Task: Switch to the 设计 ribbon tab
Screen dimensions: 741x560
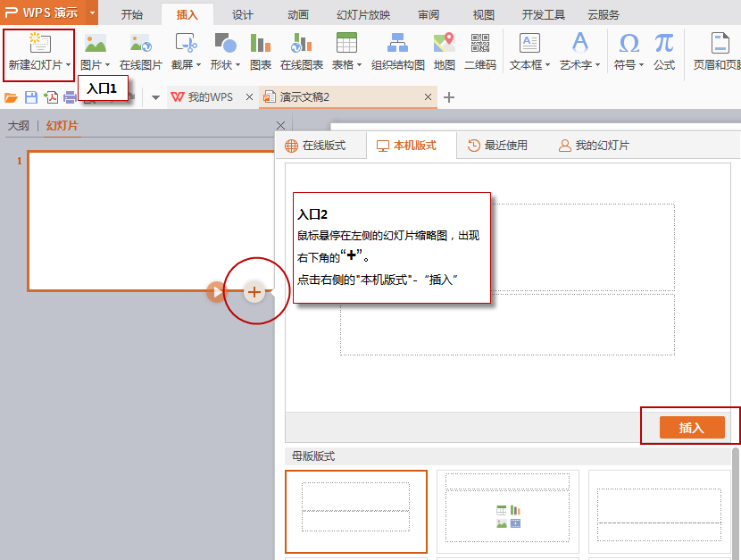Action: 243,14
